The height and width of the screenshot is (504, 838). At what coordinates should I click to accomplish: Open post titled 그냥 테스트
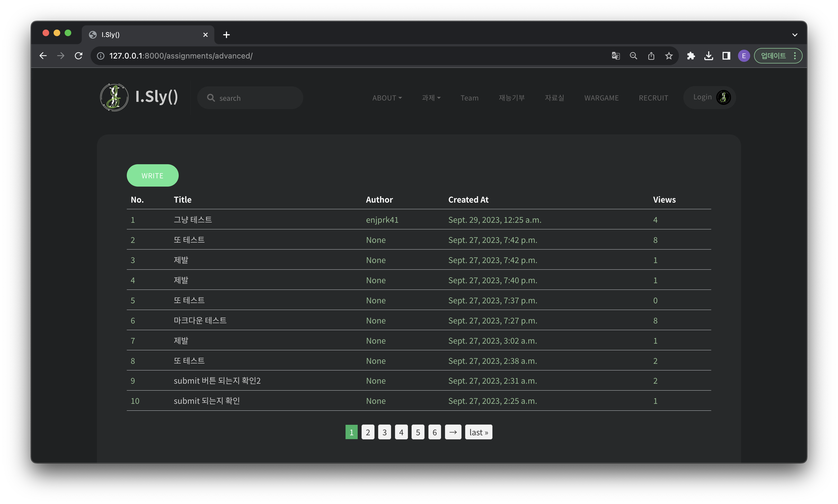click(x=193, y=220)
